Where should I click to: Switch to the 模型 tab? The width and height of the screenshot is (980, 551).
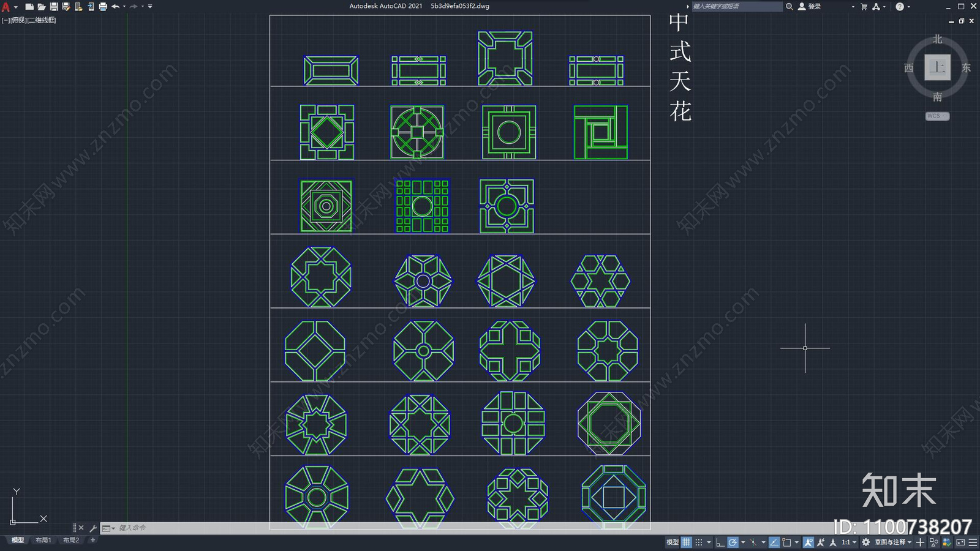pos(18,540)
